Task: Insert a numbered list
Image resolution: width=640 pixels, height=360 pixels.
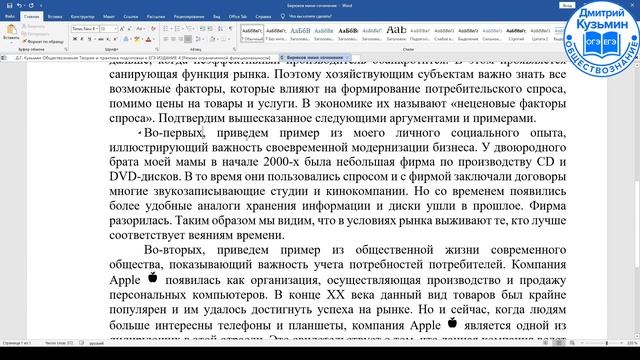Action: [178, 29]
